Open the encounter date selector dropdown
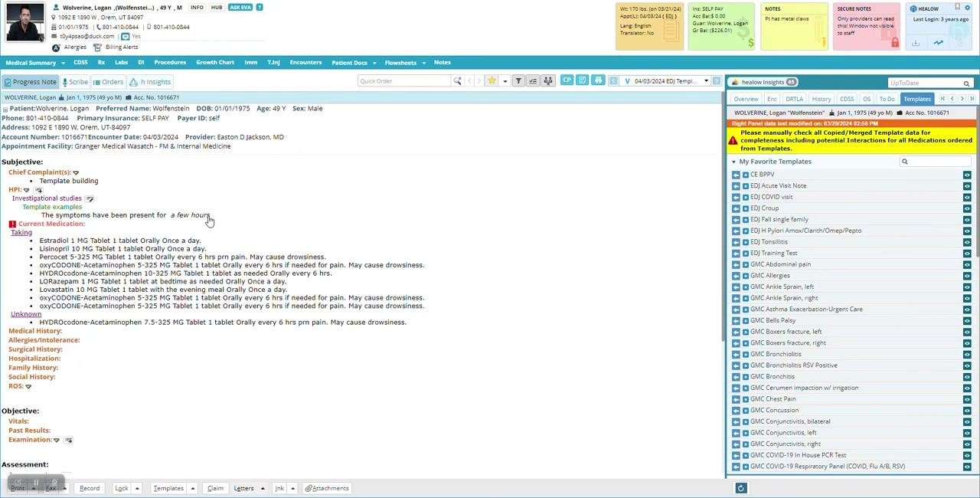The image size is (980, 498). point(706,81)
